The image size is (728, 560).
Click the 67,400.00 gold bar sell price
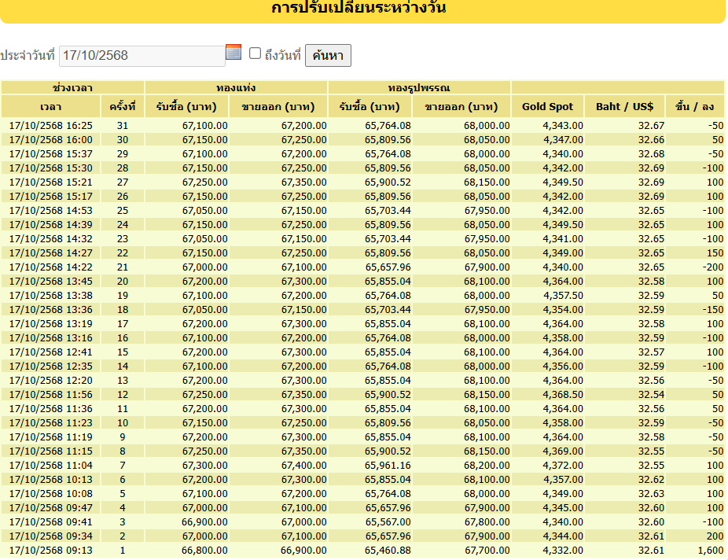(303, 466)
